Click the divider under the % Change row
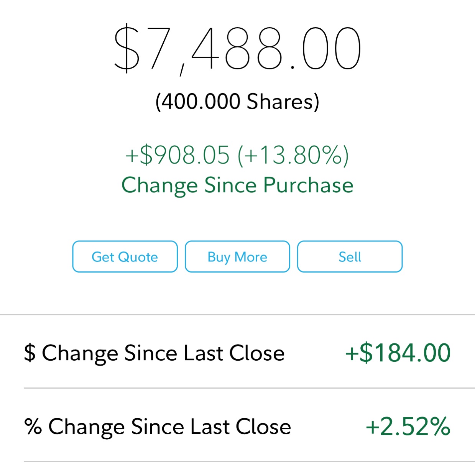 [x=249, y=461]
